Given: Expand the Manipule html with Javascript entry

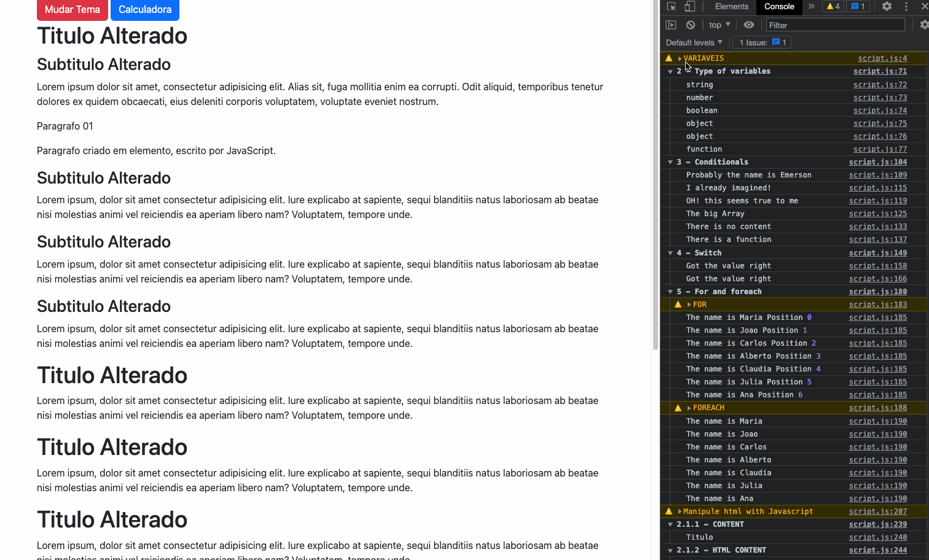Looking at the screenshot, I should point(680,511).
